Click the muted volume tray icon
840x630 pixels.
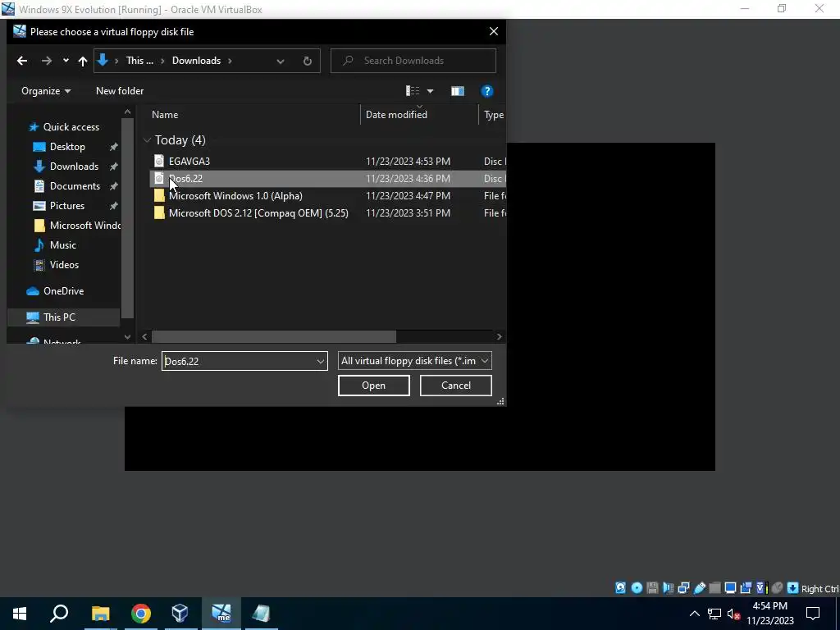(734, 614)
